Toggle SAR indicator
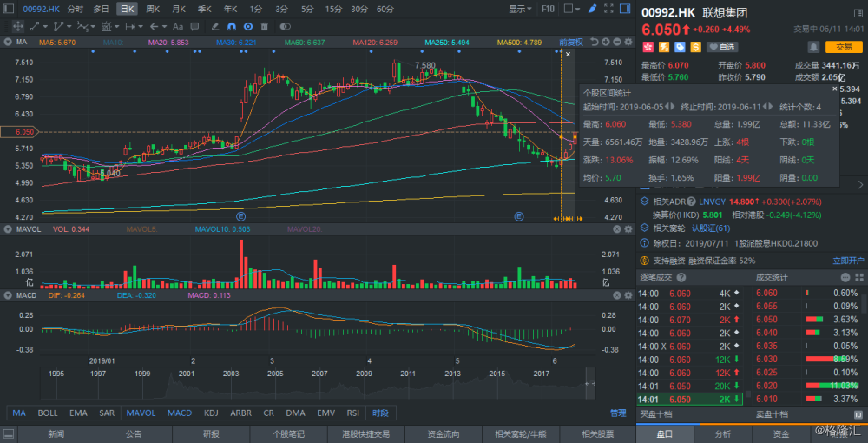This screenshot has width=868, height=443. point(107,413)
